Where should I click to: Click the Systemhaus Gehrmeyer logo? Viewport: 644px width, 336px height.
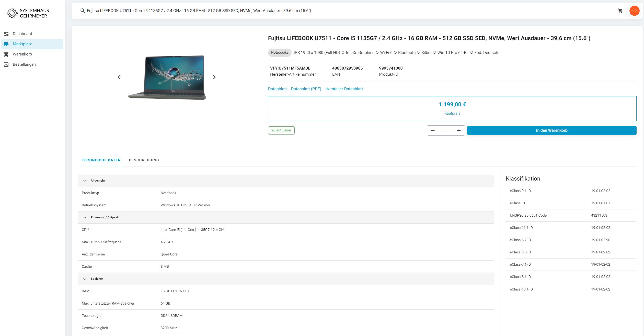pos(29,13)
